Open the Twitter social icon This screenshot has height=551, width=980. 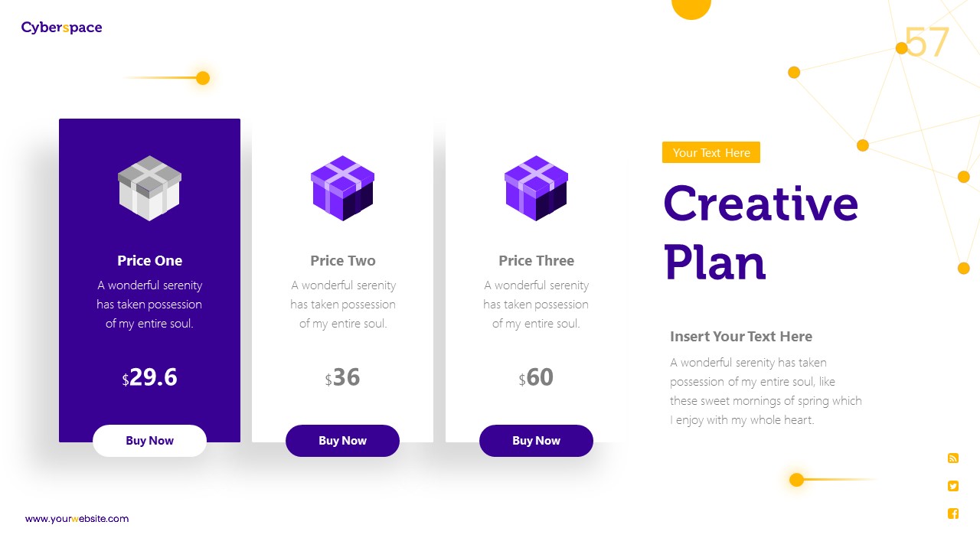click(953, 486)
